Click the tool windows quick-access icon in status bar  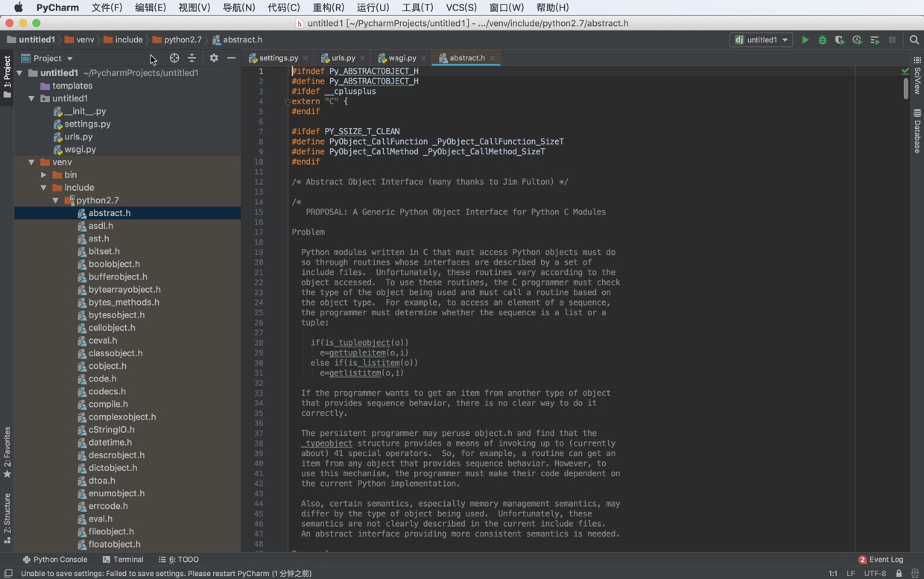coord(8,573)
